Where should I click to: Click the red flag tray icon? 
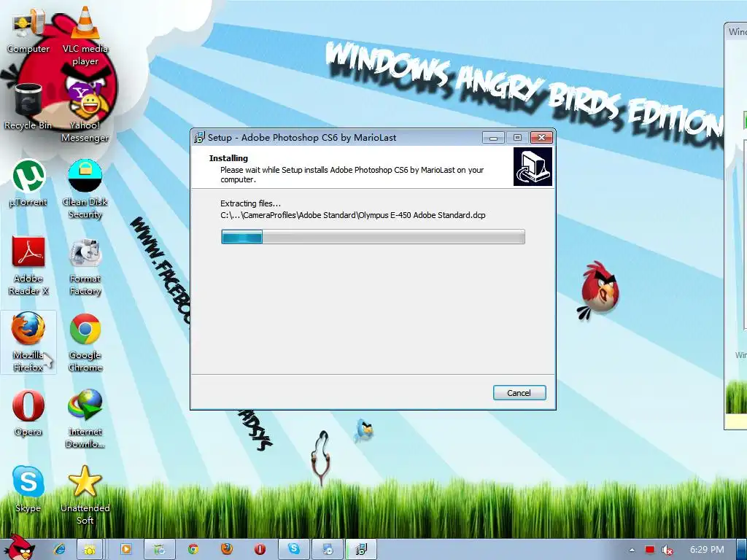click(649, 550)
